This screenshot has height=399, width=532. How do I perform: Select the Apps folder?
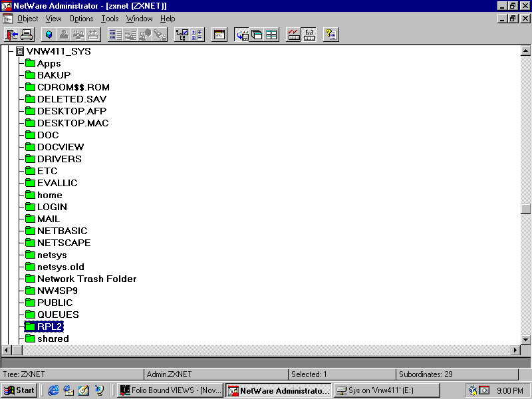[43, 63]
